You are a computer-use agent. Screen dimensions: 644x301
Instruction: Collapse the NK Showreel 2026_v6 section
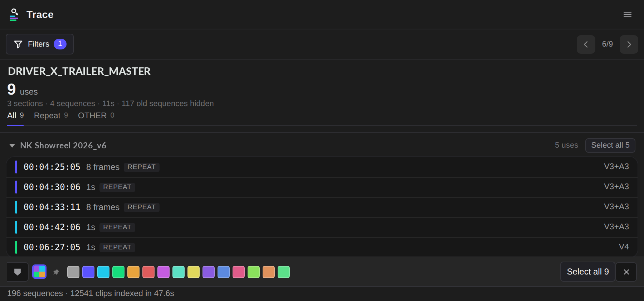point(12,145)
